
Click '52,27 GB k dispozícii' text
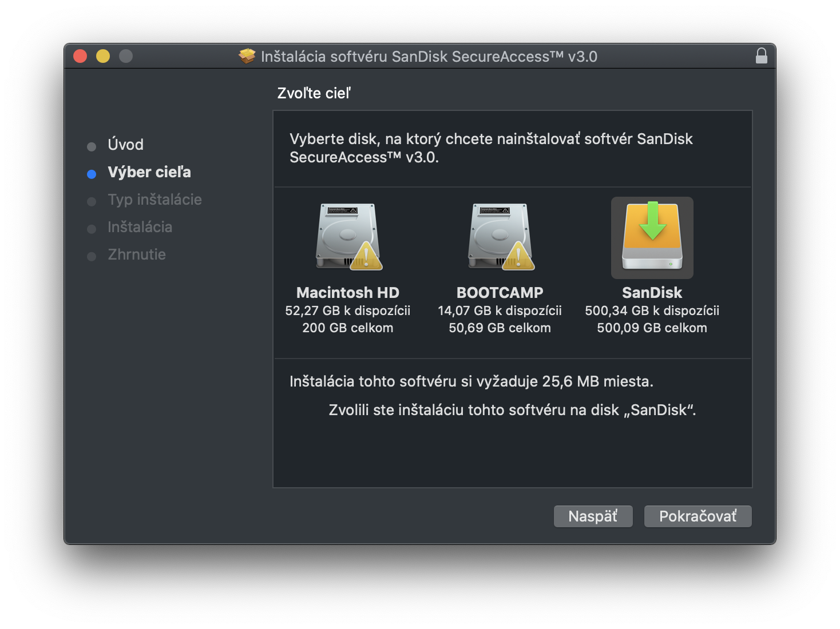(348, 310)
